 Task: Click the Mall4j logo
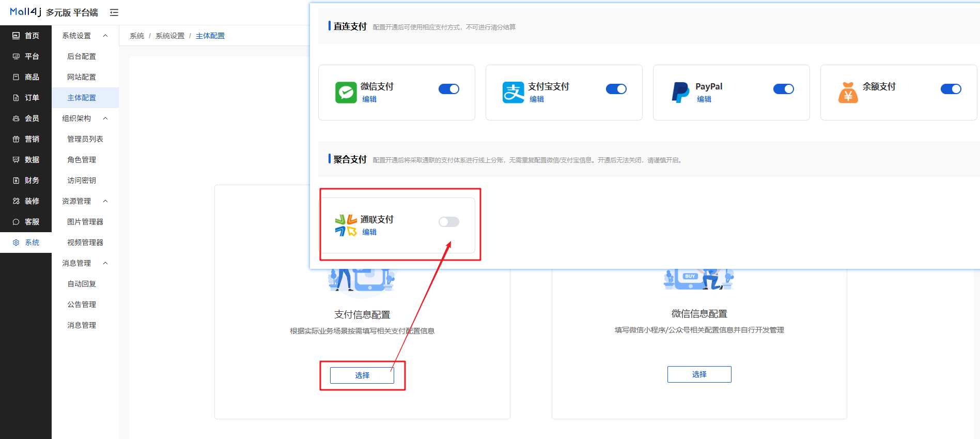tap(26, 12)
